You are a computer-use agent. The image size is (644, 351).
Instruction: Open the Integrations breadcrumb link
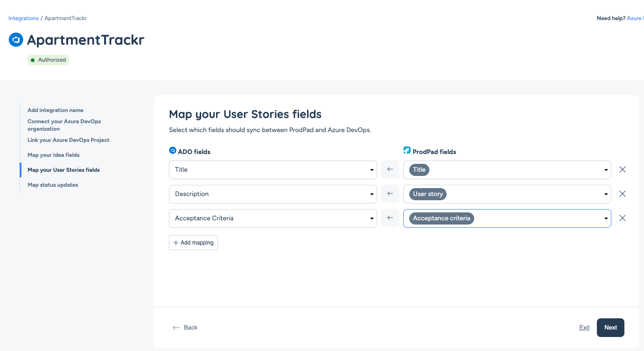tap(23, 18)
